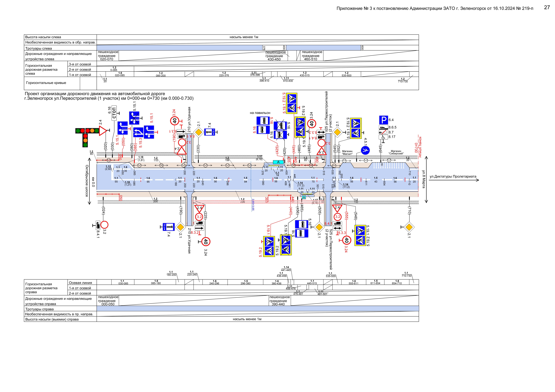Select the double-arrow plate 8.3.3 at bottom
Viewport: 555px width, 392px height.
337,228
